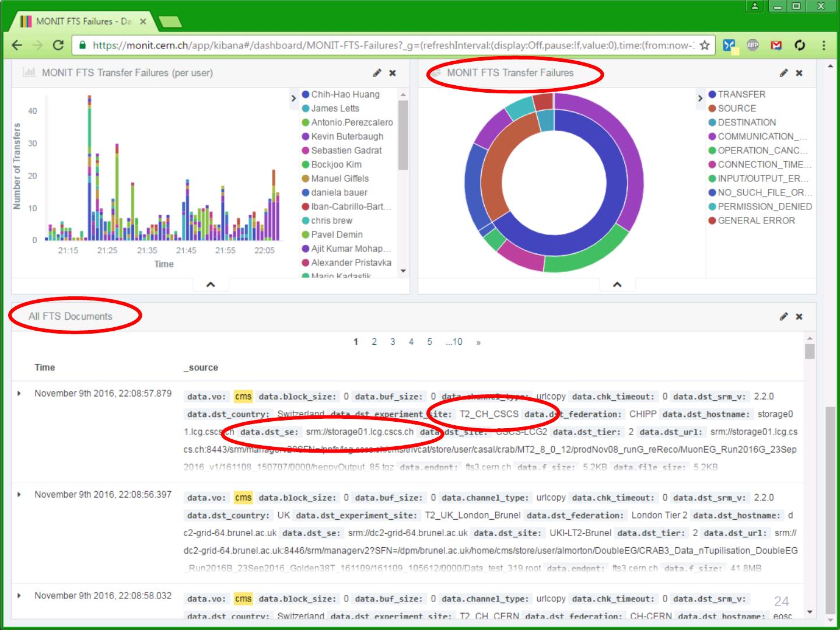Edit the MONIT FTS Transfer Failures donut panel
This screenshot has width=840, height=630.
[784, 73]
